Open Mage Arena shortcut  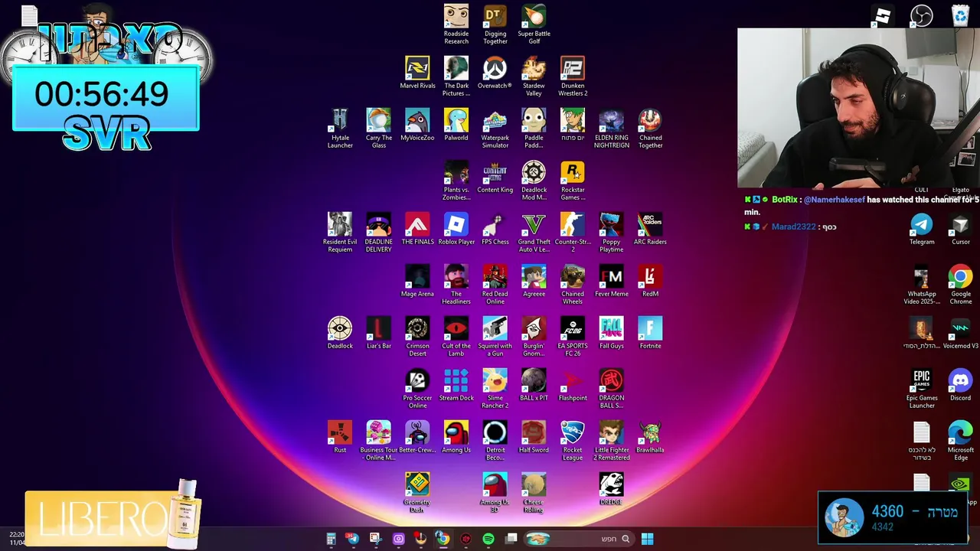click(x=417, y=281)
